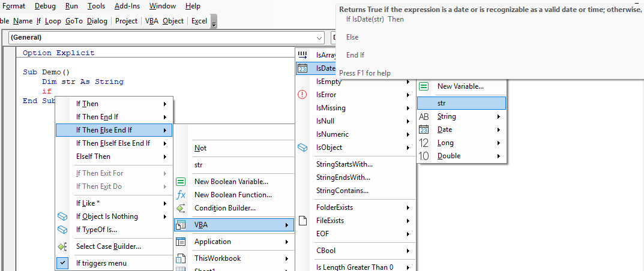Image resolution: width=644 pixels, height=271 pixels.
Task: Expand the FolderExists submenu arrow
Action: 408,208
